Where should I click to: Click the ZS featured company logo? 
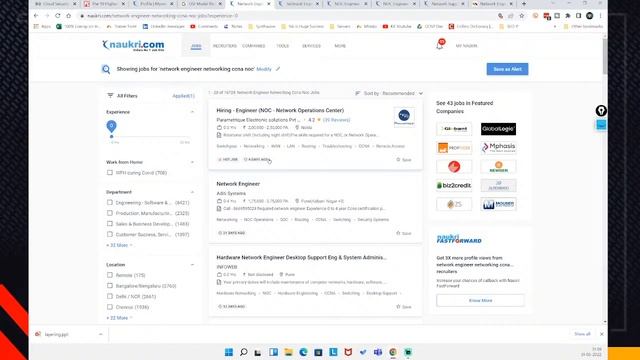coord(454,204)
